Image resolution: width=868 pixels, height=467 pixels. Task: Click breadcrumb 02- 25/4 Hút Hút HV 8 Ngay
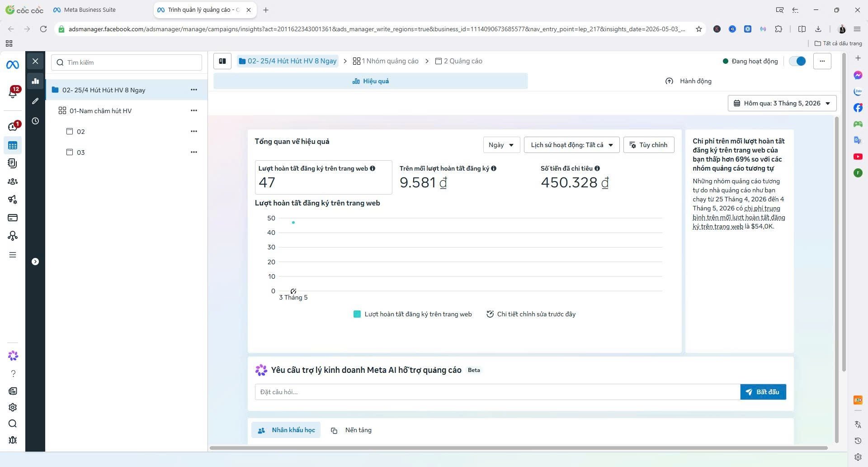click(288, 61)
